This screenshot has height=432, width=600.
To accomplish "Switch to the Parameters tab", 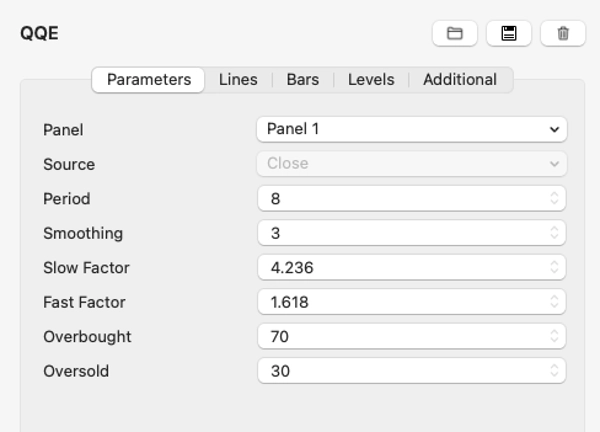I will tap(149, 80).
